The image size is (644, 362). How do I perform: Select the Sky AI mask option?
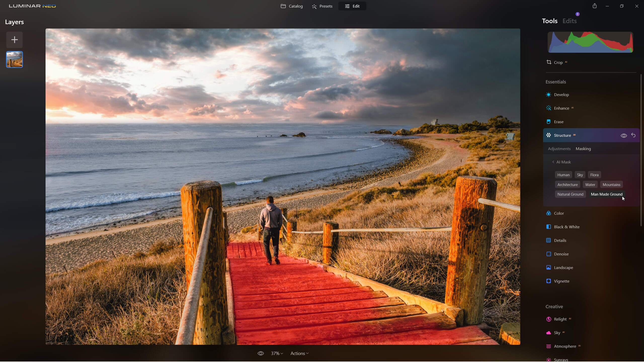(x=580, y=175)
